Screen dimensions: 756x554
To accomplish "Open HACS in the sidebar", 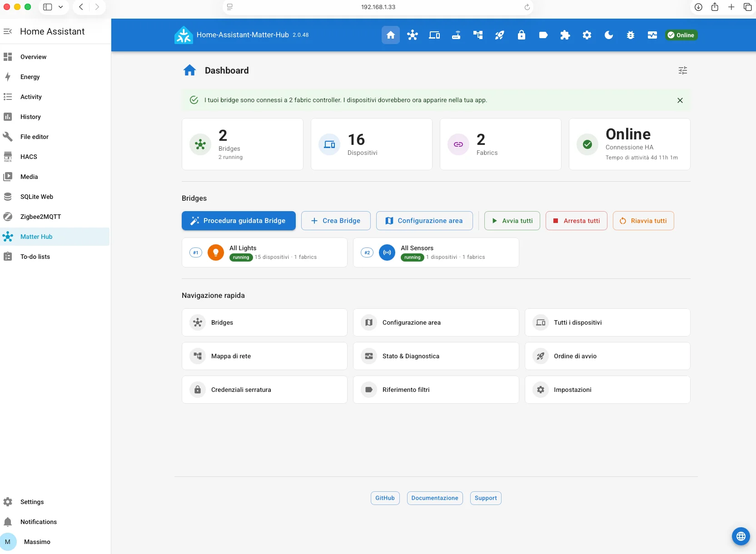I will 55,157.
